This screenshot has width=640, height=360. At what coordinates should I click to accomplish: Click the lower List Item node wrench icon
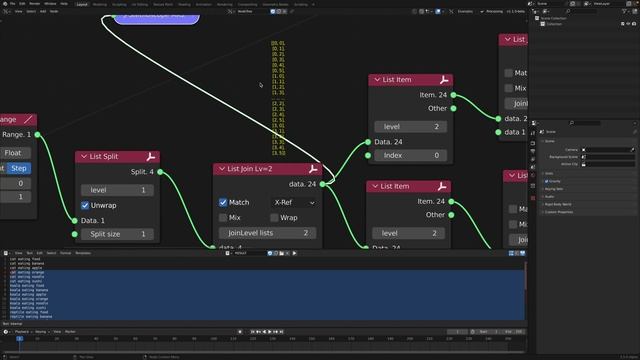point(442,187)
